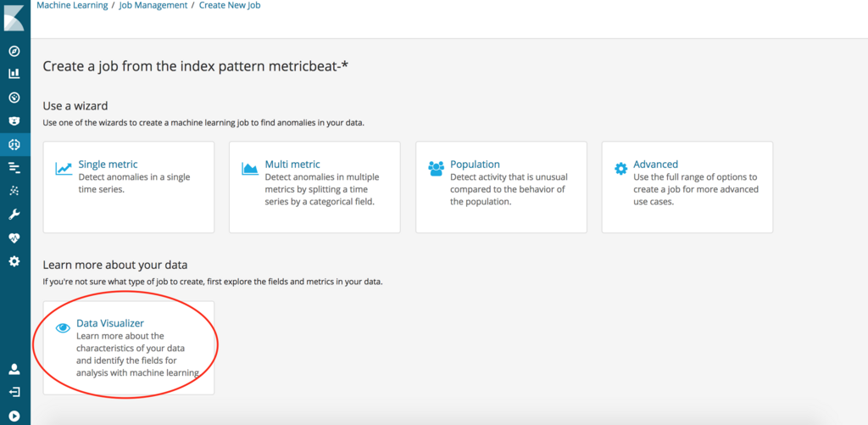The height and width of the screenshot is (425, 868).
Task: Open Discover compass icon in sidebar
Action: (x=15, y=51)
